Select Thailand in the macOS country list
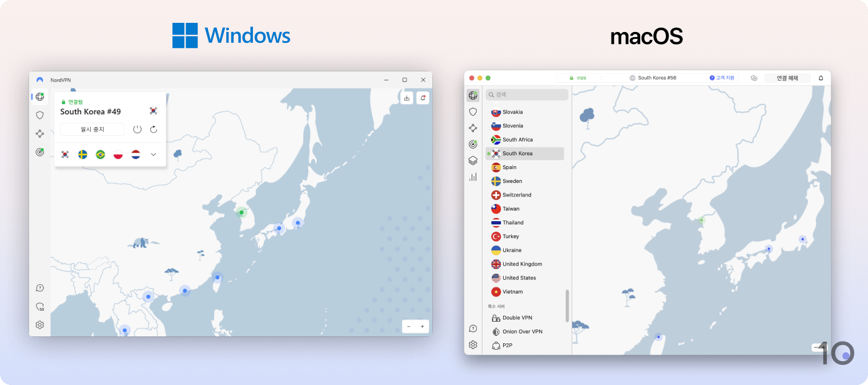The image size is (868, 385). 525,222
